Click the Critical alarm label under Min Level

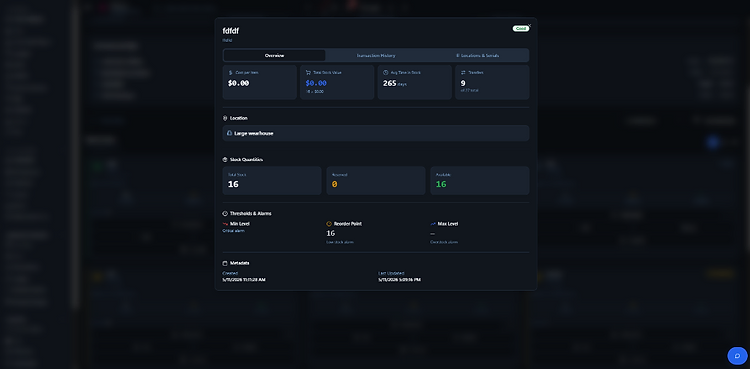(x=233, y=231)
